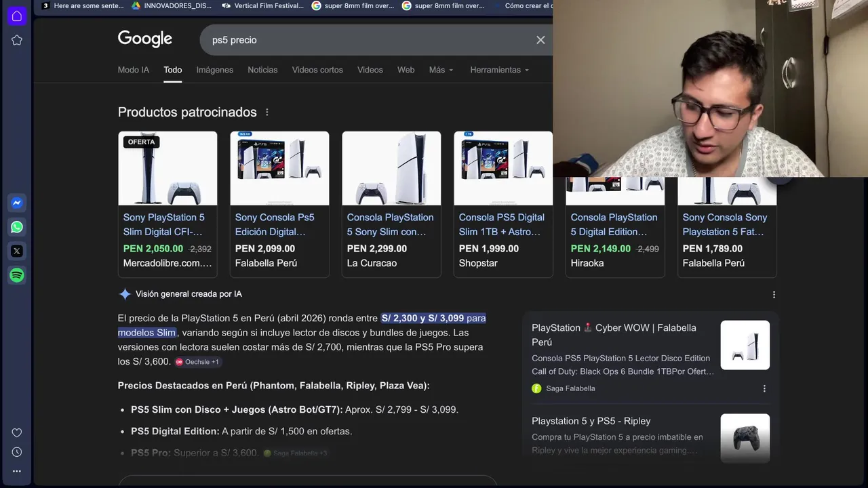Click the Ripley controller thumbnail

pos(745,439)
